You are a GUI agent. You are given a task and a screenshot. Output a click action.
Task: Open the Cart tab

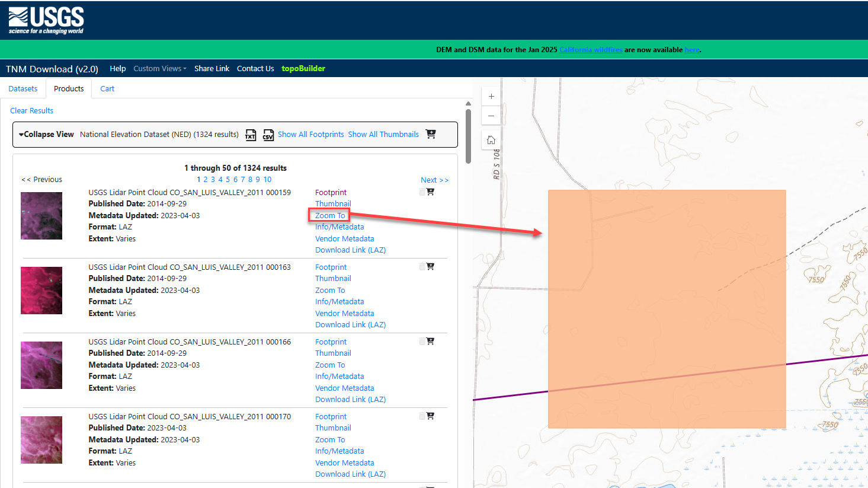pyautogui.click(x=107, y=89)
